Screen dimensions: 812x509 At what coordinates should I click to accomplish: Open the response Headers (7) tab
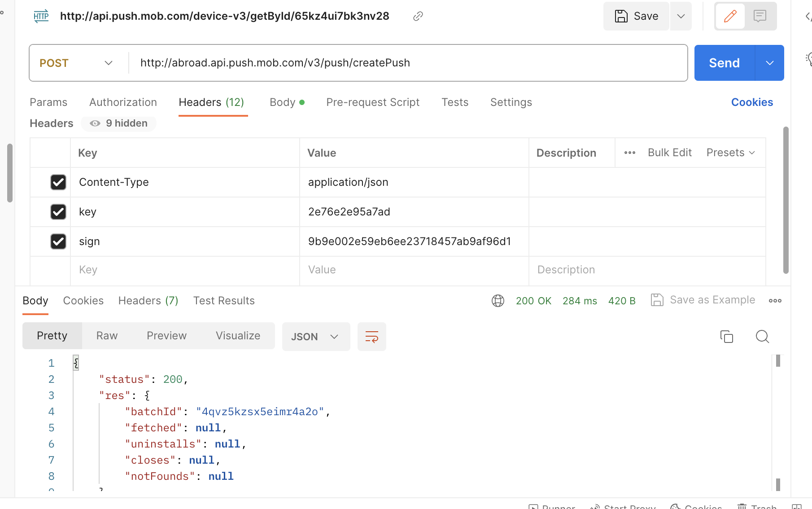148,301
